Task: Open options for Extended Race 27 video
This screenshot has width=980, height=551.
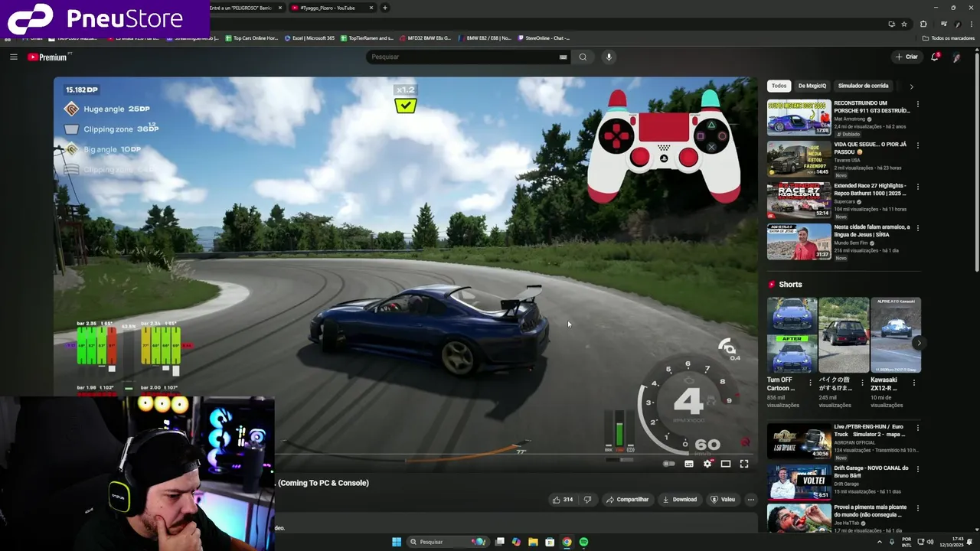Action: click(917, 187)
